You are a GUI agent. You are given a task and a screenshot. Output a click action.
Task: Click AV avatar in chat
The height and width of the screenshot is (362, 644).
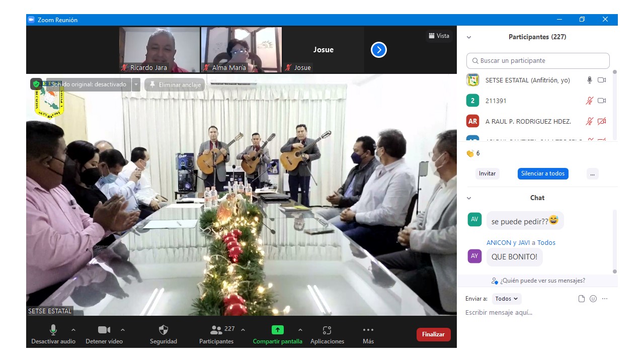[x=474, y=219]
